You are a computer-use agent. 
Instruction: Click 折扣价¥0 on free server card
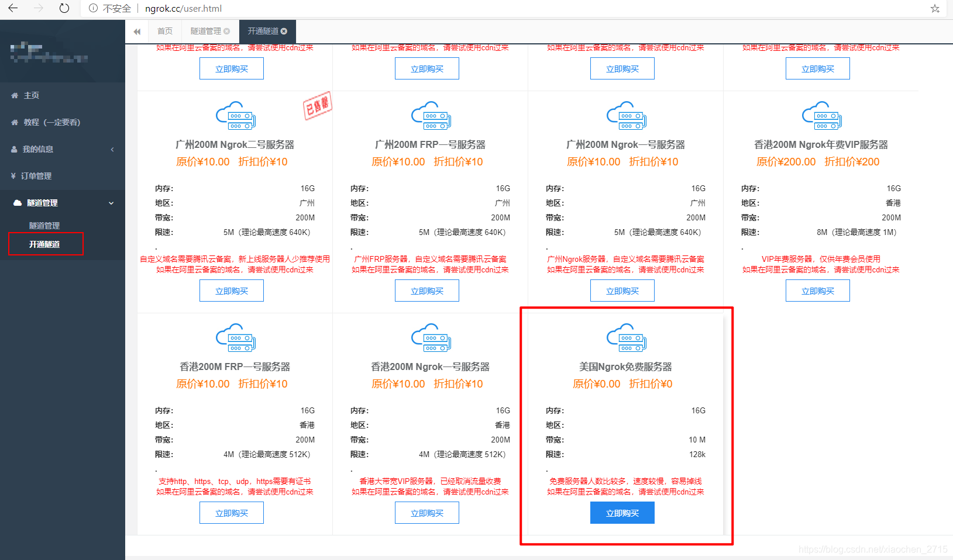pos(651,384)
